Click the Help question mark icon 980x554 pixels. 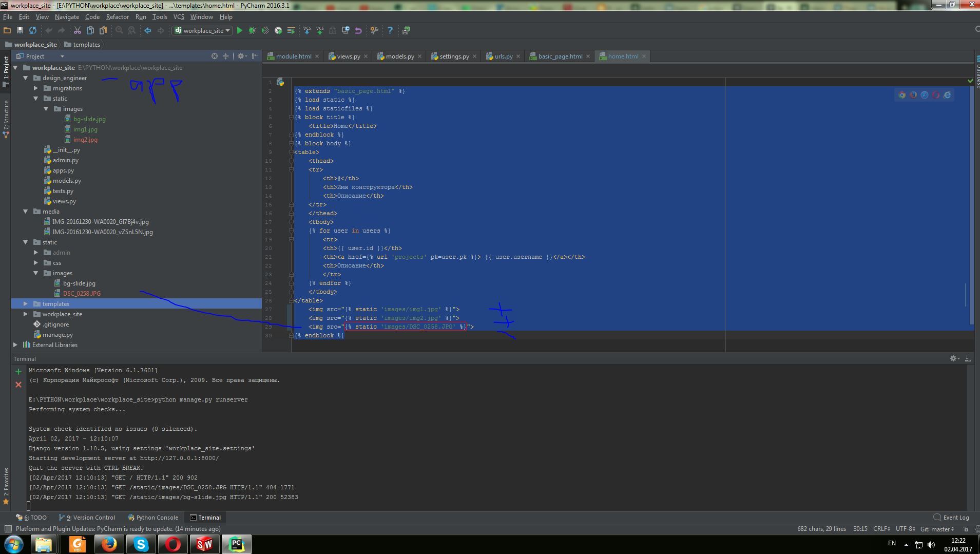[x=390, y=30]
